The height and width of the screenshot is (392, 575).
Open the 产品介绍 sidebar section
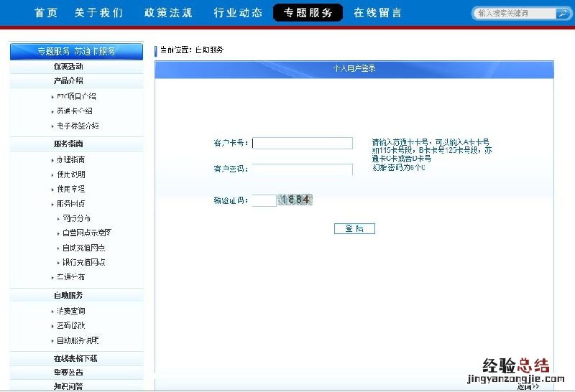pos(68,81)
